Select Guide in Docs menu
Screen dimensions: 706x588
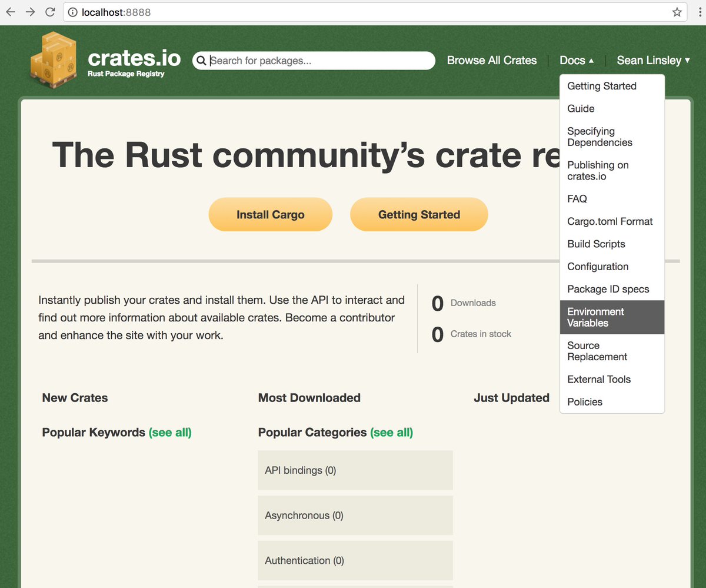pyautogui.click(x=612, y=108)
